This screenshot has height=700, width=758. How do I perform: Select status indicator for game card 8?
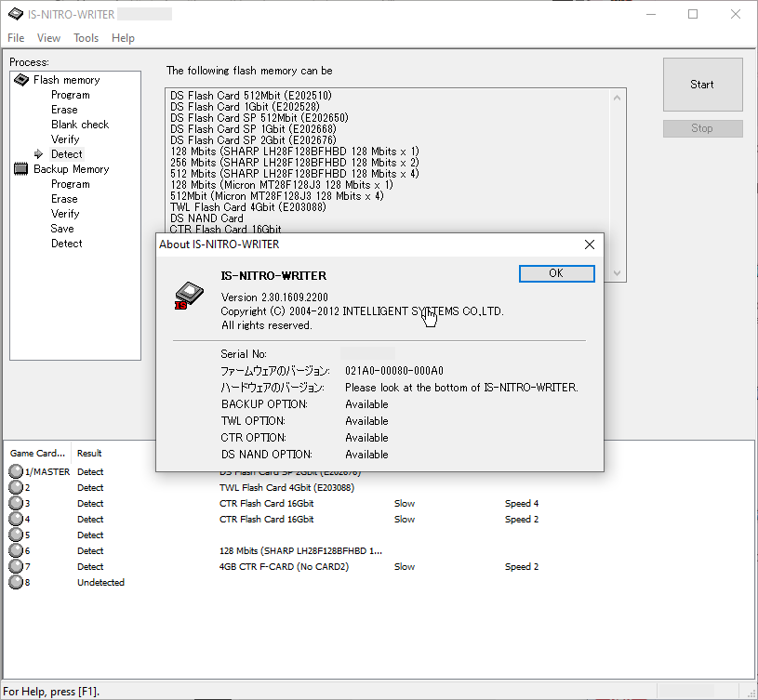[x=16, y=582]
